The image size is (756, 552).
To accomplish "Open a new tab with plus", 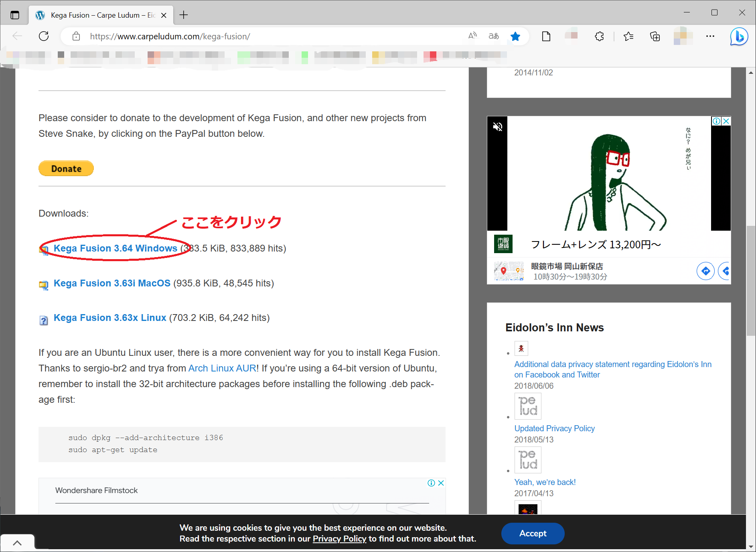I will (184, 15).
